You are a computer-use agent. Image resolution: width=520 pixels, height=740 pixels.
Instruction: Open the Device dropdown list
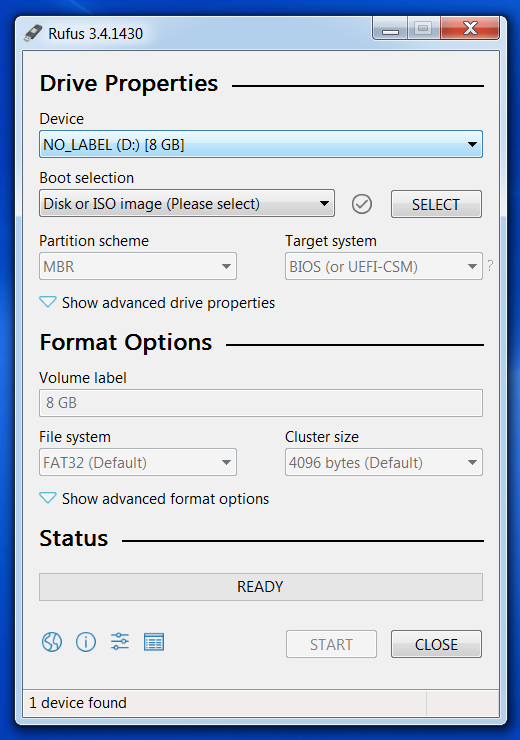[260, 144]
